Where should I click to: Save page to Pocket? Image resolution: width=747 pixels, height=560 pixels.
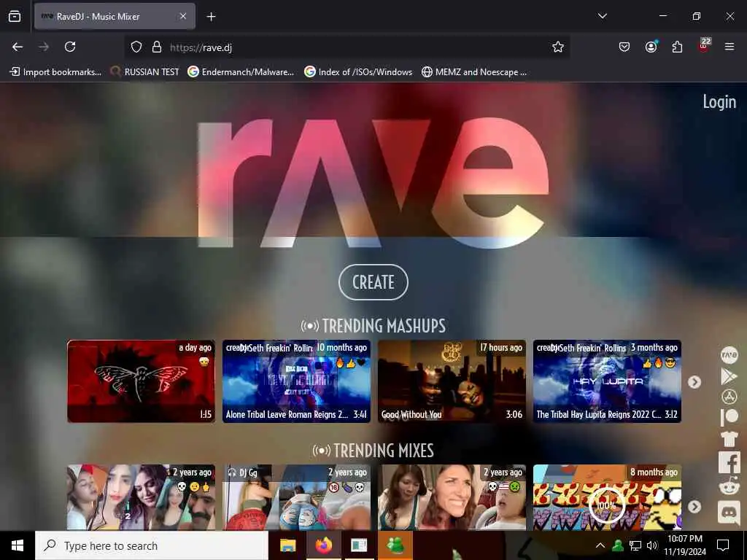tap(624, 47)
